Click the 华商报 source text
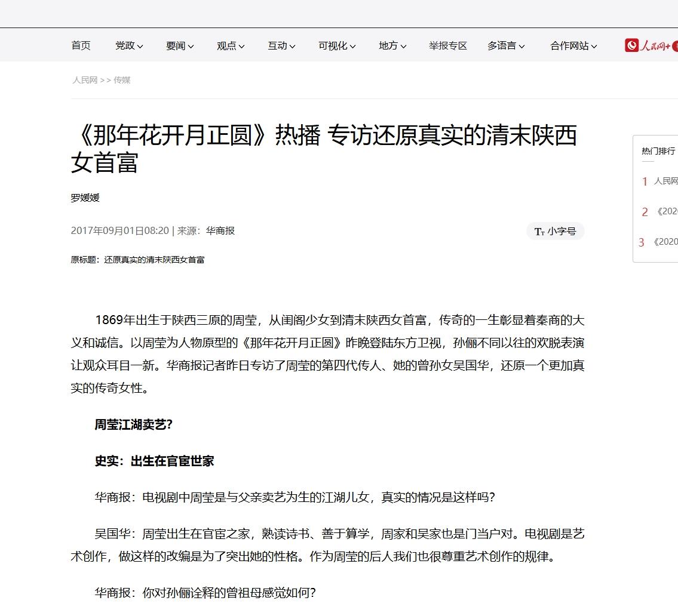Screen dimensions: 678x616 [x=220, y=230]
